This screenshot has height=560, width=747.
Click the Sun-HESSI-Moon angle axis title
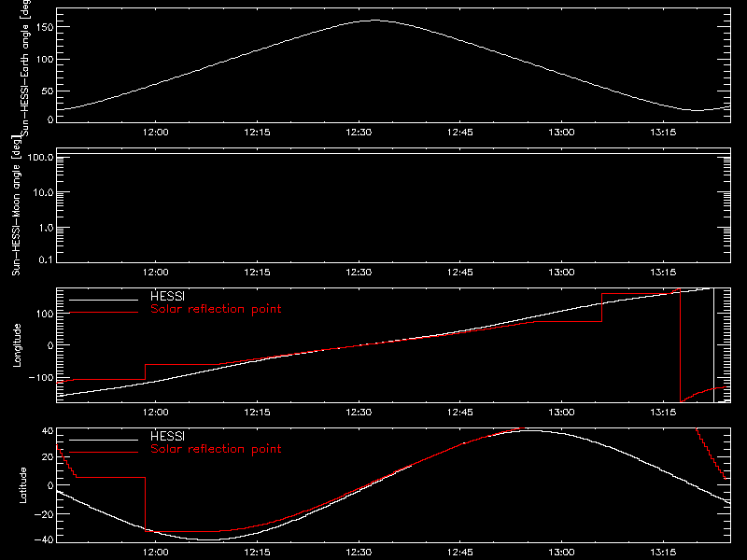[16, 205]
